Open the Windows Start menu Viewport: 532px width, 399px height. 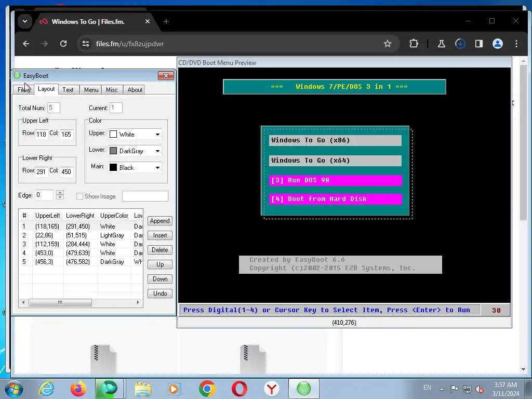(x=14, y=389)
